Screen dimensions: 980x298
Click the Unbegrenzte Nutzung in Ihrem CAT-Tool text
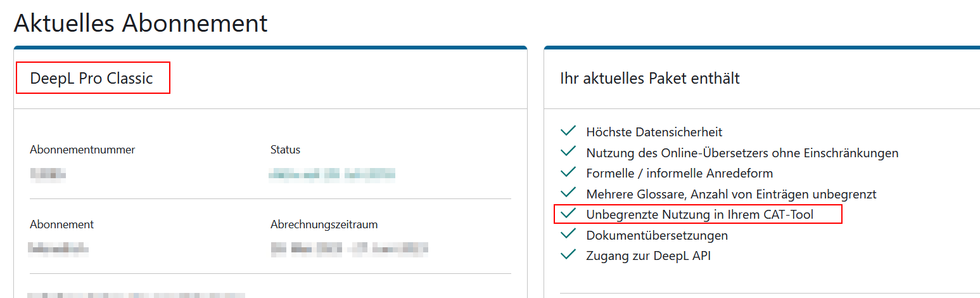(699, 214)
